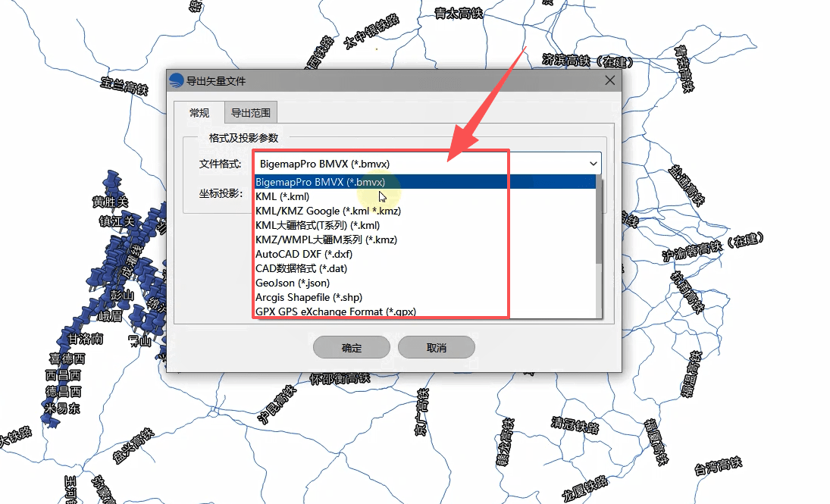830x504 pixels.
Task: Click the 德昌西 station label
Action: pos(64,391)
